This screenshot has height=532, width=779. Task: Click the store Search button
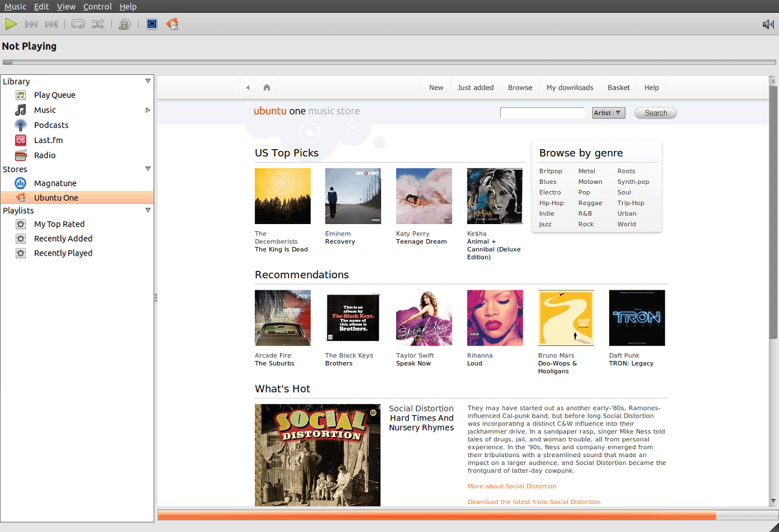click(x=655, y=113)
